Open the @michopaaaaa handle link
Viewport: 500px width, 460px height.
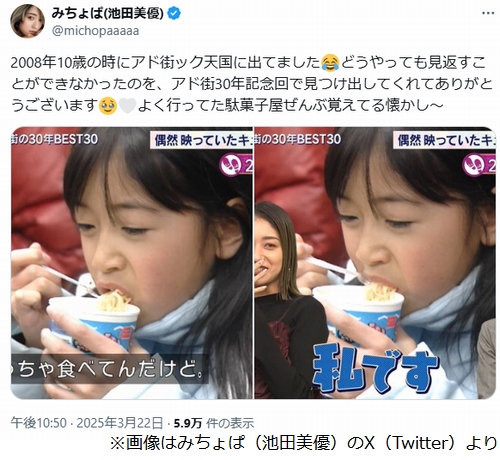tap(96, 31)
